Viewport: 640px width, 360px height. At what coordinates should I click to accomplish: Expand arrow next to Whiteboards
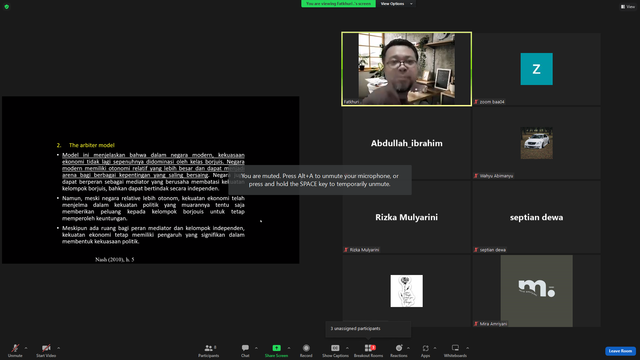coord(467,348)
